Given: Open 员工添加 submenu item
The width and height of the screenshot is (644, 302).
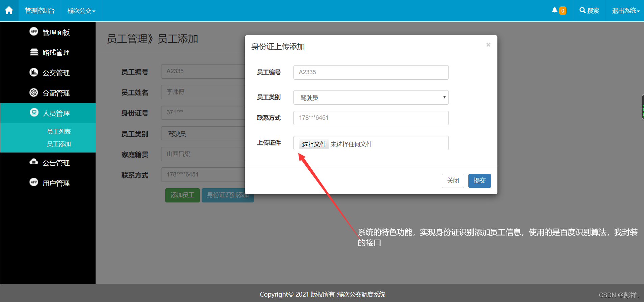Looking at the screenshot, I should tap(59, 144).
